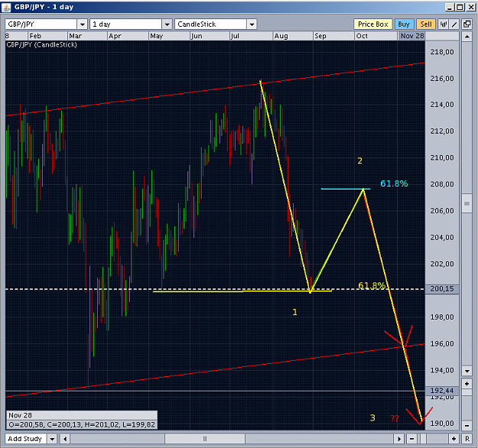Screen dimensions: 478x448
Task: Zoom out vertically with right-side minus button
Action: (x=467, y=426)
